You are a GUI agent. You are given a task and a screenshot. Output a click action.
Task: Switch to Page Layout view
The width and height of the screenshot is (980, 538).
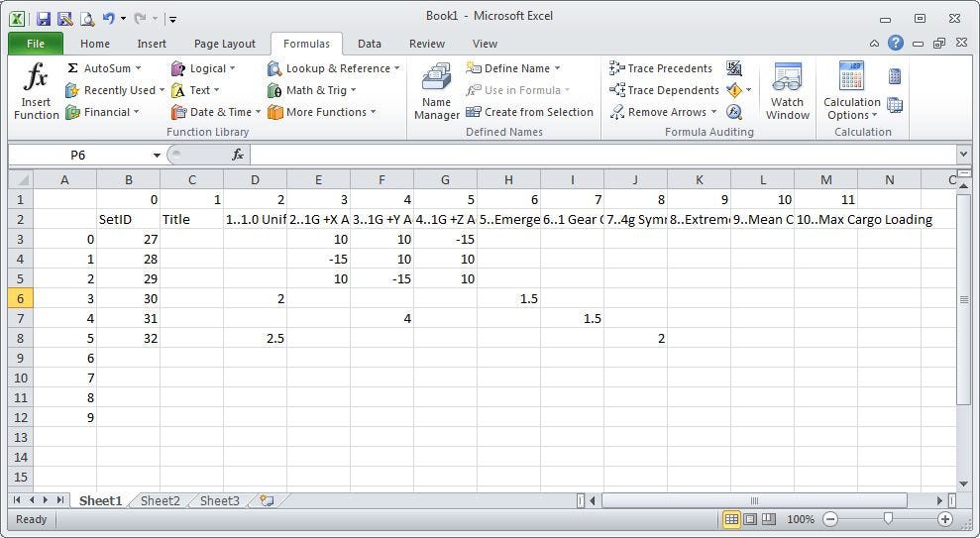point(750,519)
